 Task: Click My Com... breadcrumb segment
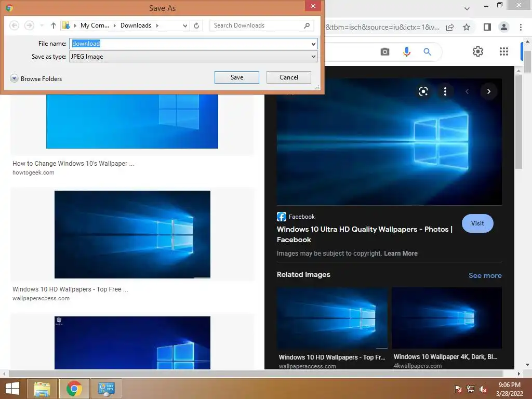(95, 25)
